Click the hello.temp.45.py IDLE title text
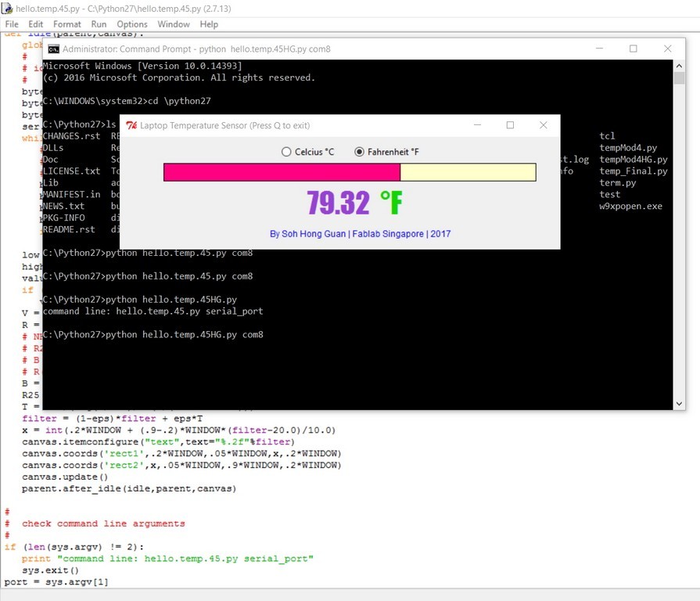This screenshot has height=601, width=700. click(x=124, y=9)
